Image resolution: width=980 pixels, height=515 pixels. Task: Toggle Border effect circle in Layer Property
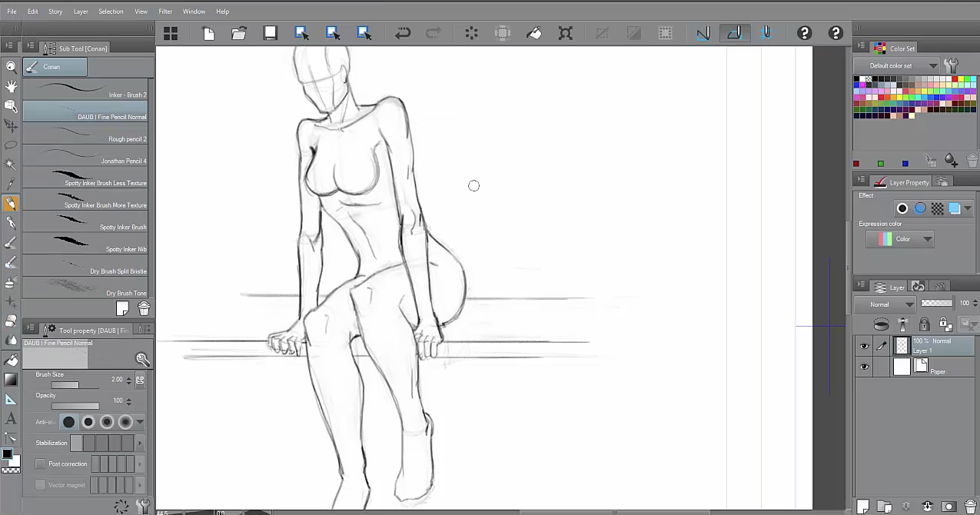[902, 208]
